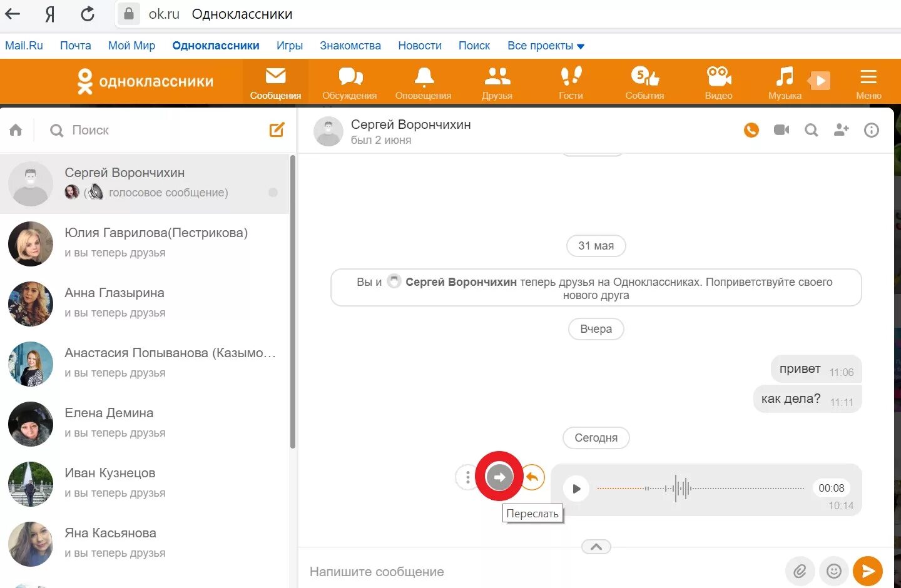Seek within the voice message waveform
The image size is (901, 588).
tap(701, 489)
